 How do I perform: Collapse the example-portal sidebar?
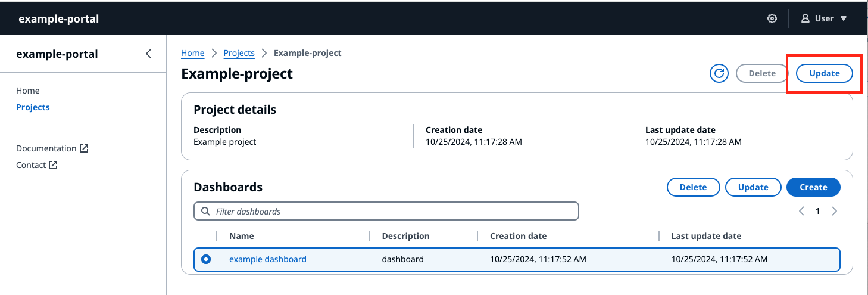pos(148,54)
